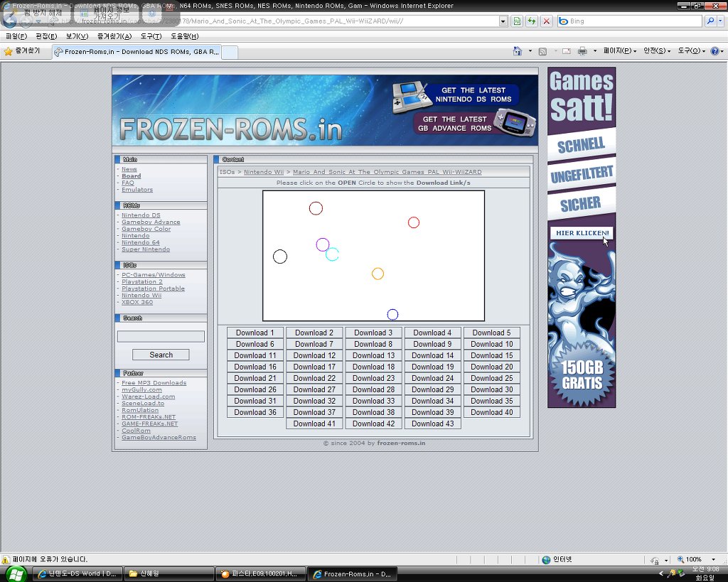The image size is (728, 582).
Task: Switch to the 닌텐도-DS World taskbar window
Action: point(77,574)
